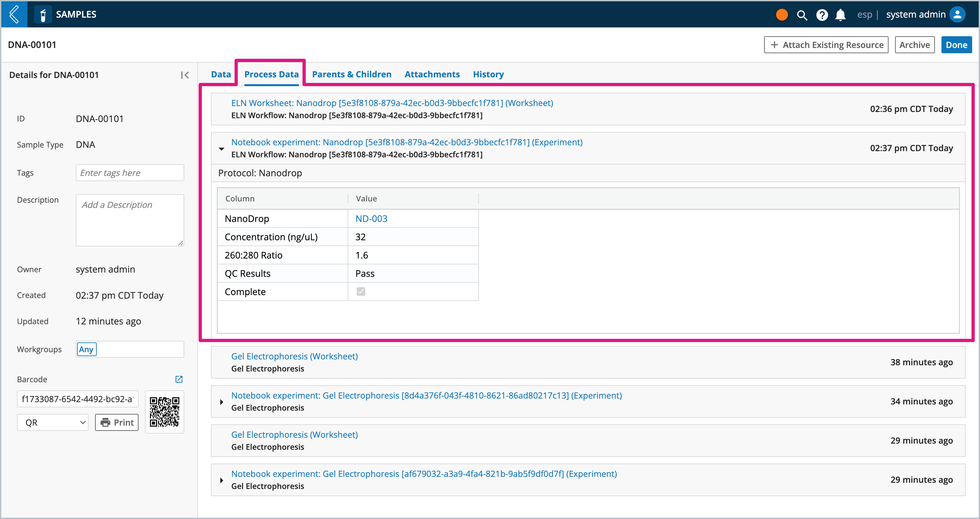Image resolution: width=980 pixels, height=519 pixels.
Task: Switch to the Data tab
Action: point(220,74)
